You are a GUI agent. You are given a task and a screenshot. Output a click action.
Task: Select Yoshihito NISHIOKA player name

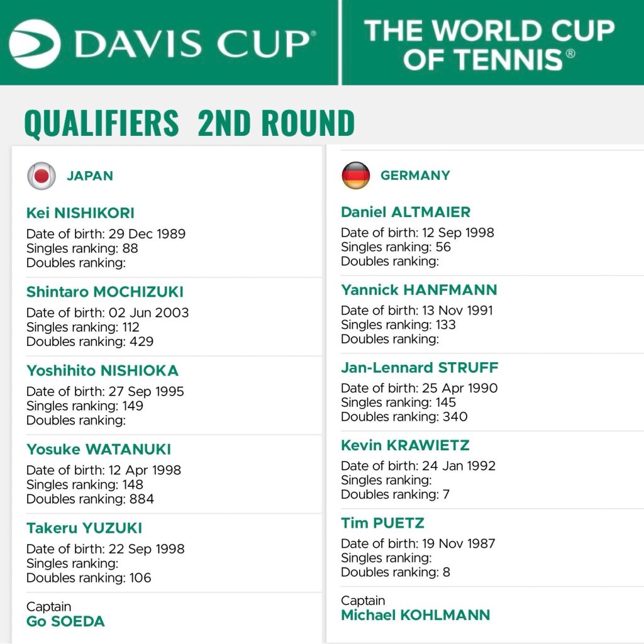point(103,370)
